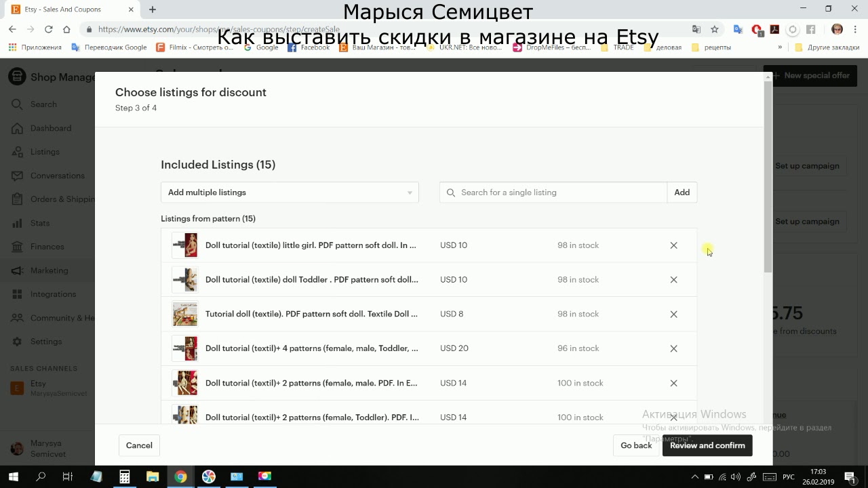Remove the 'little girl' doll tutorial listing
The width and height of the screenshot is (868, 488).
tap(673, 245)
